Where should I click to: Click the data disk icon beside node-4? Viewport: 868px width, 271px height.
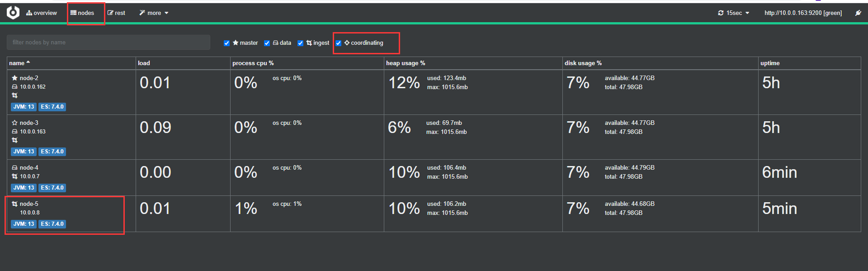(x=14, y=167)
